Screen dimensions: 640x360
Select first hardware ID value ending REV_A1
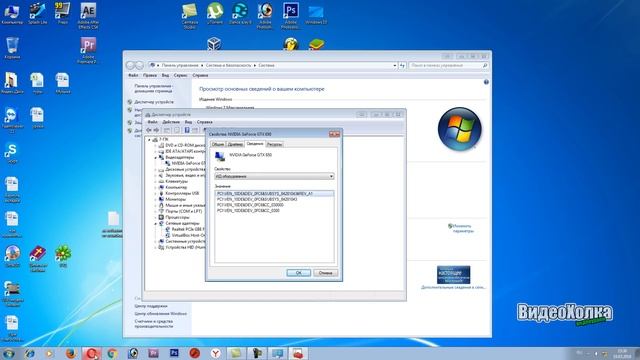point(274,193)
